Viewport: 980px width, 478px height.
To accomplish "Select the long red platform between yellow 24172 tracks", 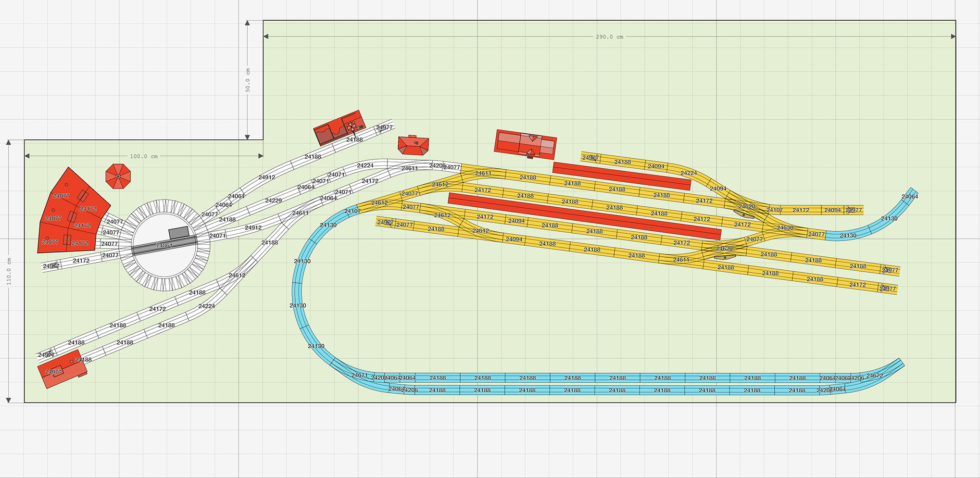I will tap(585, 216).
